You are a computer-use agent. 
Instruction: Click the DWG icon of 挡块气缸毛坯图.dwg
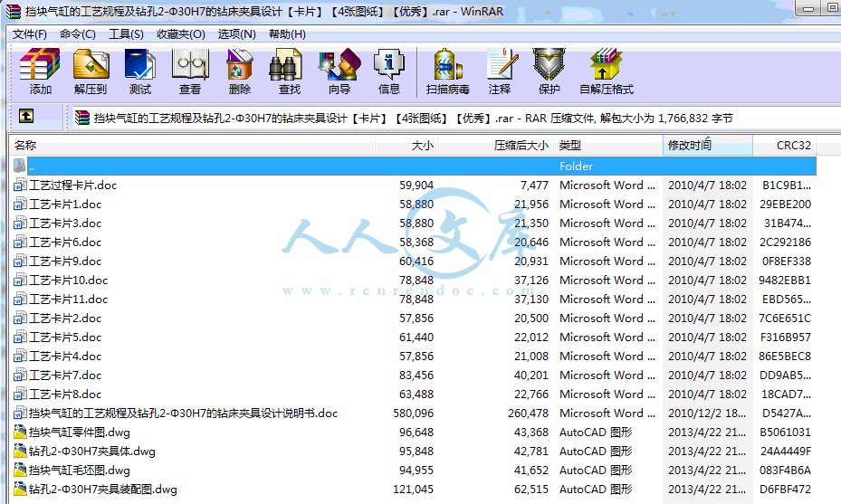(20, 471)
